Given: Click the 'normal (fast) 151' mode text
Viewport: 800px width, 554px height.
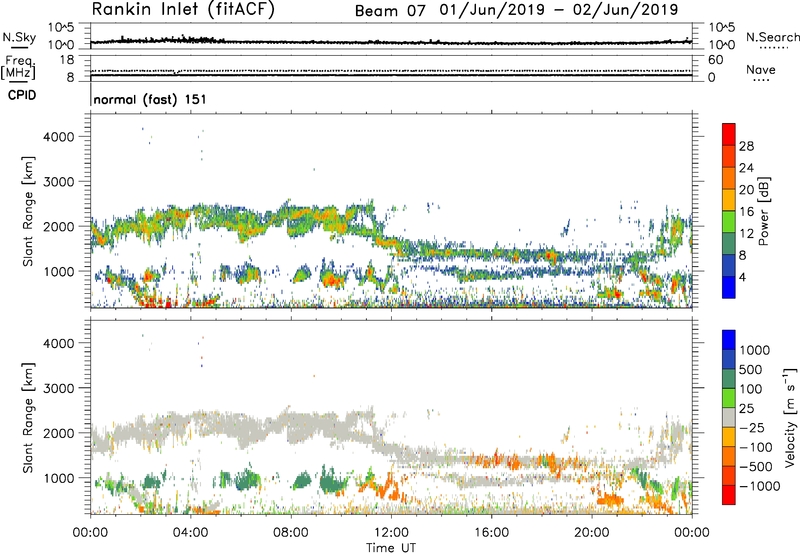Looking at the screenshot, I should tap(150, 99).
